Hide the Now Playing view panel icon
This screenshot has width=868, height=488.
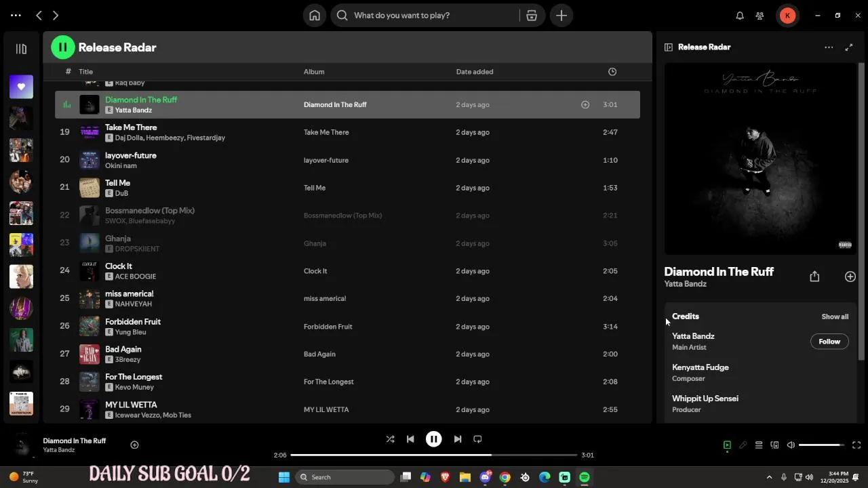669,47
